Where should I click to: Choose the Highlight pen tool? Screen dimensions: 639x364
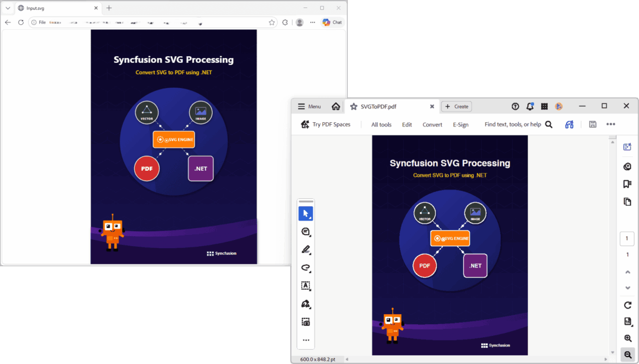[306, 249]
